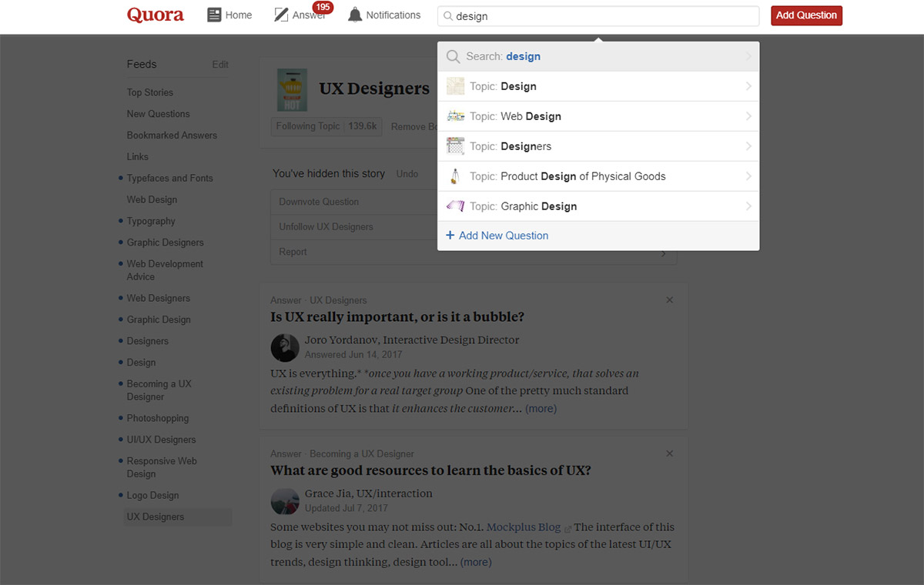Select the Graphic Design topic icon
The height and width of the screenshot is (585, 924).
(456, 206)
